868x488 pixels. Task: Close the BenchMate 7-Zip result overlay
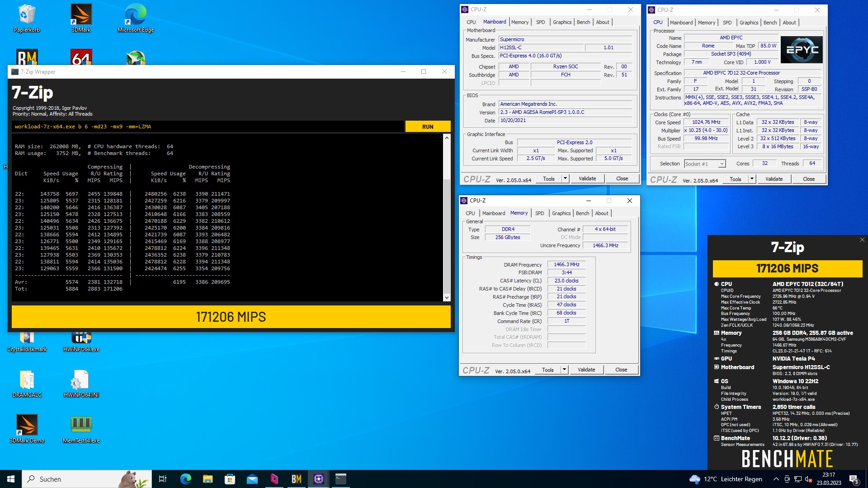[x=862, y=240]
